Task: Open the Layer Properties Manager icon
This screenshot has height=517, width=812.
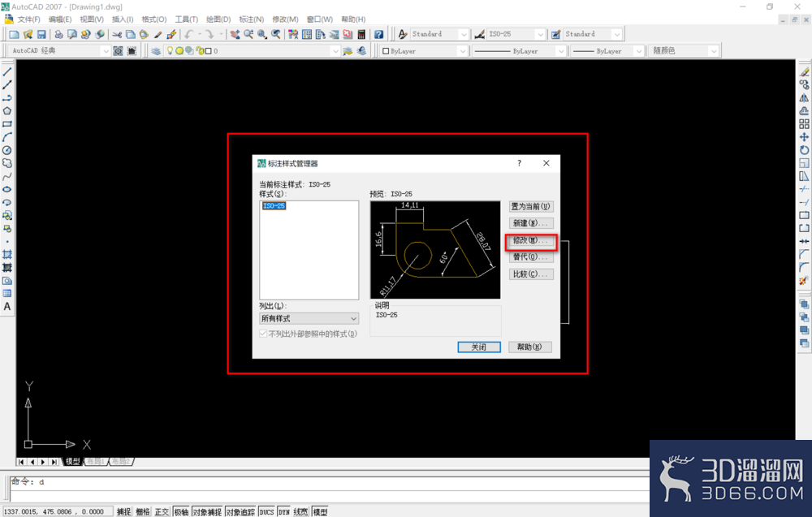Action: click(x=156, y=50)
